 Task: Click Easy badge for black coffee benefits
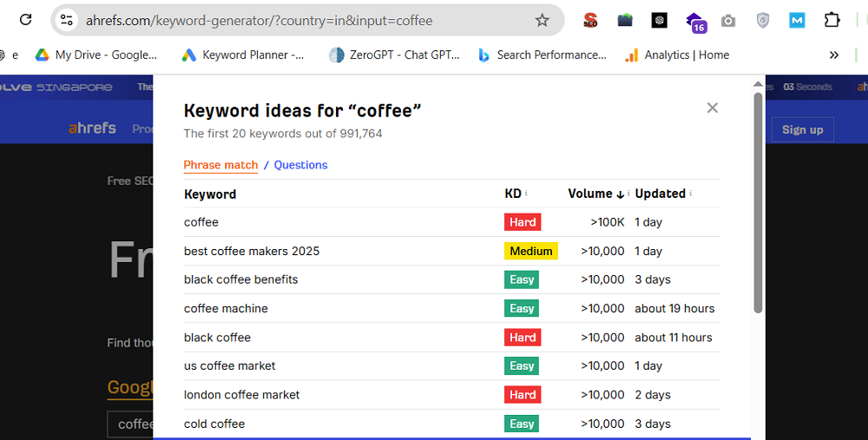click(x=522, y=279)
